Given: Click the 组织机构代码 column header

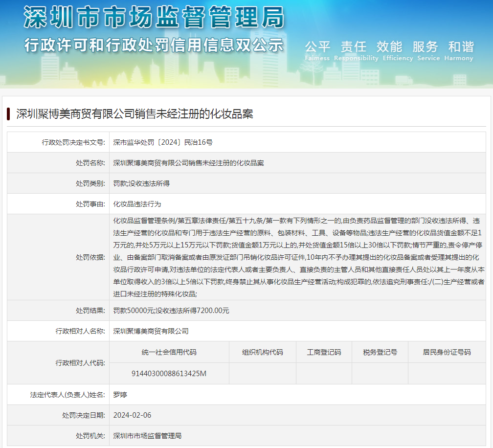Looking at the screenshot, I should (x=263, y=352).
